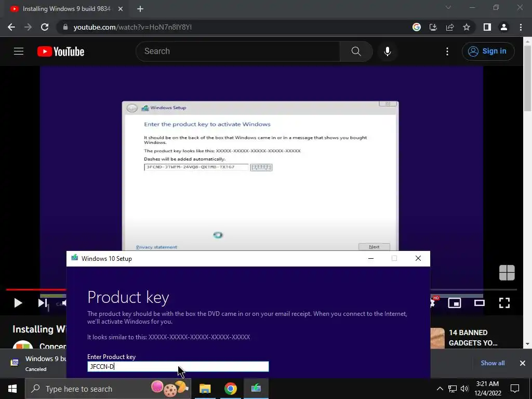Open the notification center icon
The width and height of the screenshot is (532, 399).
(x=515, y=389)
